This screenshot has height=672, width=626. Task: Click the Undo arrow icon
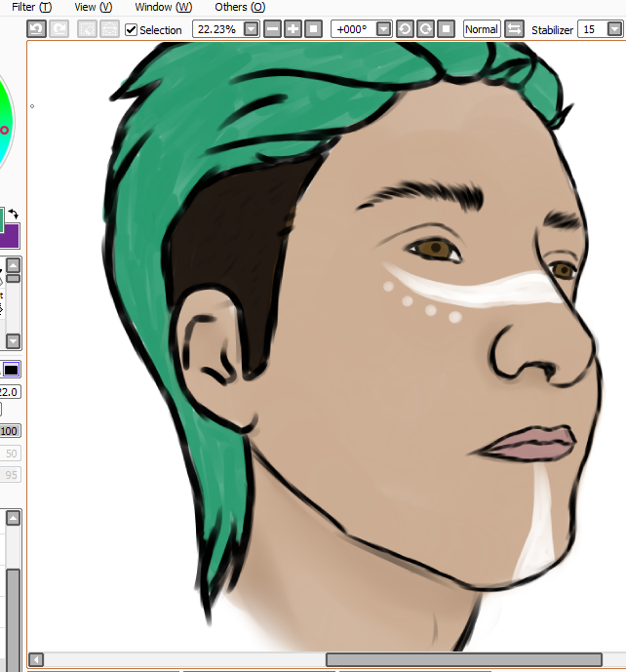pos(36,29)
